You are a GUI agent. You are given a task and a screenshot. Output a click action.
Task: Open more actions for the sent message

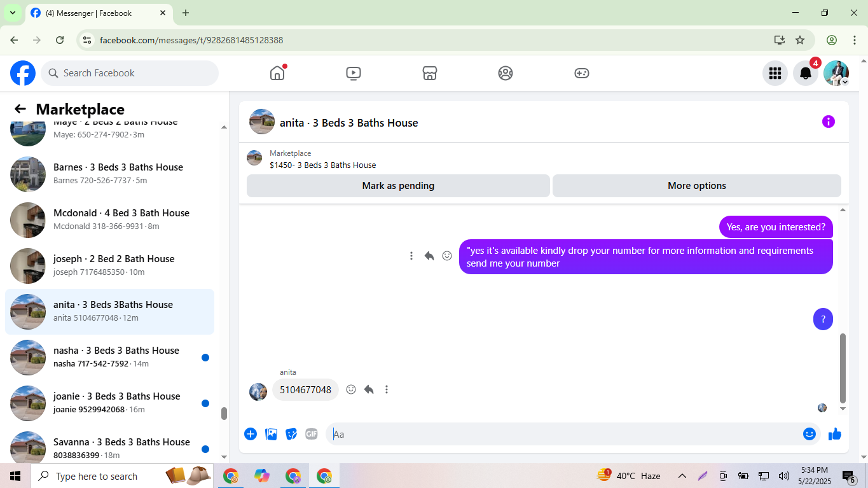click(411, 256)
